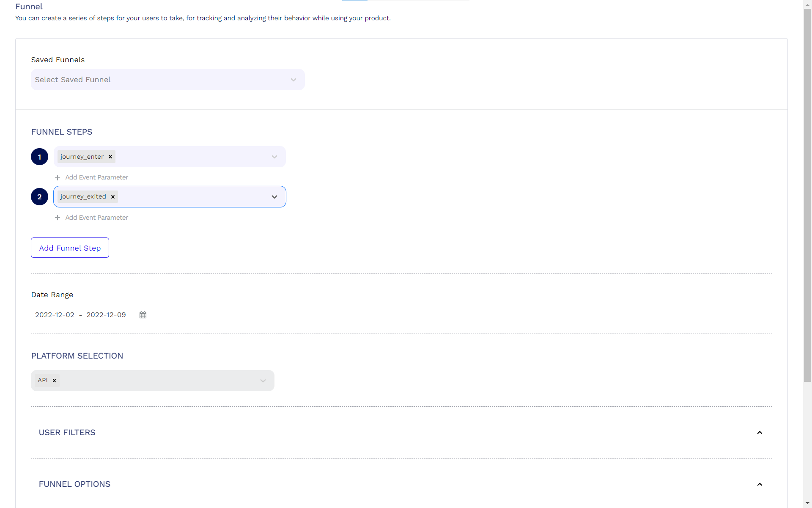The image size is (812, 508).
Task: Click Add Event Parameter under journey_exited
Action: pyautogui.click(x=92, y=217)
